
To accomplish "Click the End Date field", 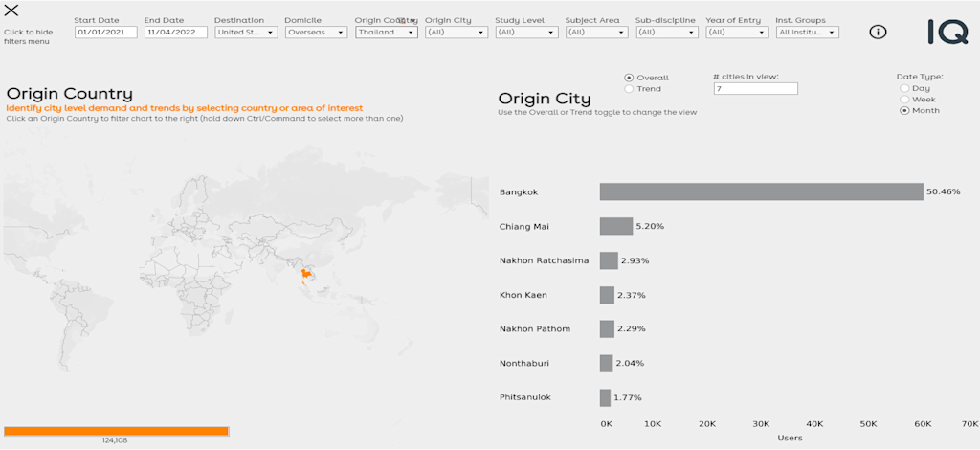I will click(x=176, y=32).
